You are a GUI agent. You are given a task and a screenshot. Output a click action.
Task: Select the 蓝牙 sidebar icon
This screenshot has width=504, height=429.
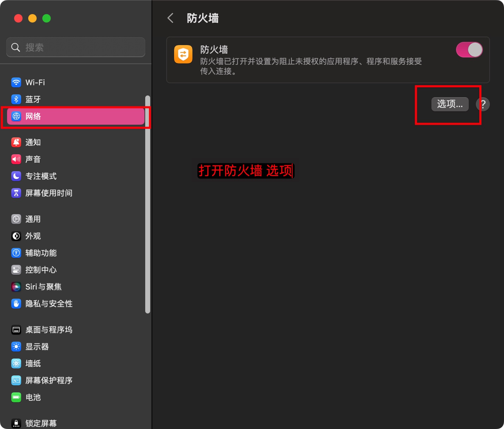tap(16, 99)
